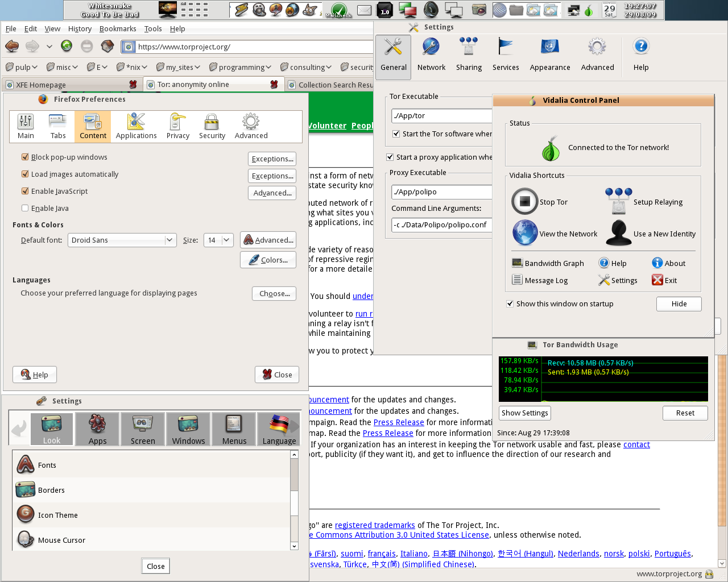The width and height of the screenshot is (728, 582).
Task: Open Setup Relaying shortcut
Action: pos(644,202)
